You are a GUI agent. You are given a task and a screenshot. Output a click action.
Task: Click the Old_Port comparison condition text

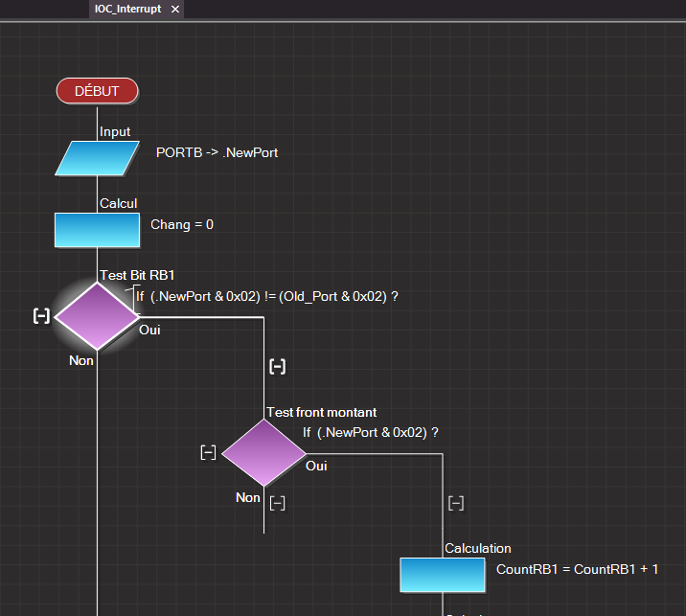coord(266,296)
